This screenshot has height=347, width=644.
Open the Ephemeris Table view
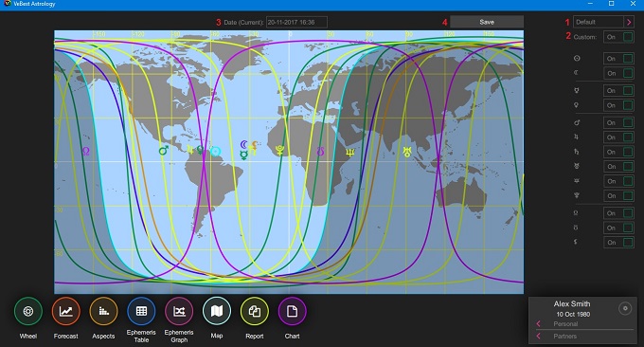pos(141,311)
